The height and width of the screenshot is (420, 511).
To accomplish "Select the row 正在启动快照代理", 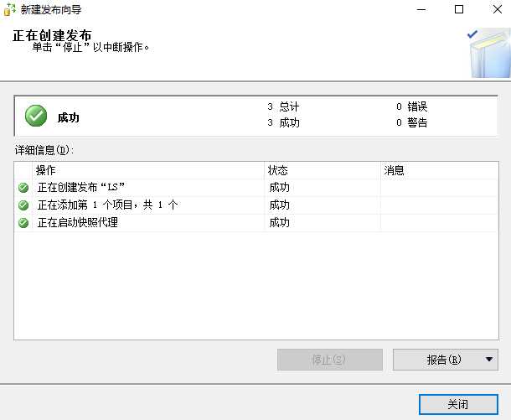I will click(x=256, y=223).
